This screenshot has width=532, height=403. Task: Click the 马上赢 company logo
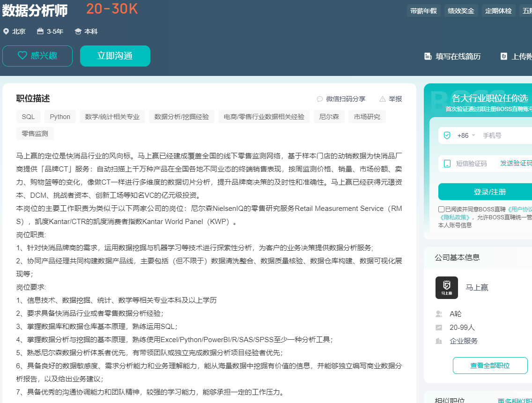coord(447,288)
